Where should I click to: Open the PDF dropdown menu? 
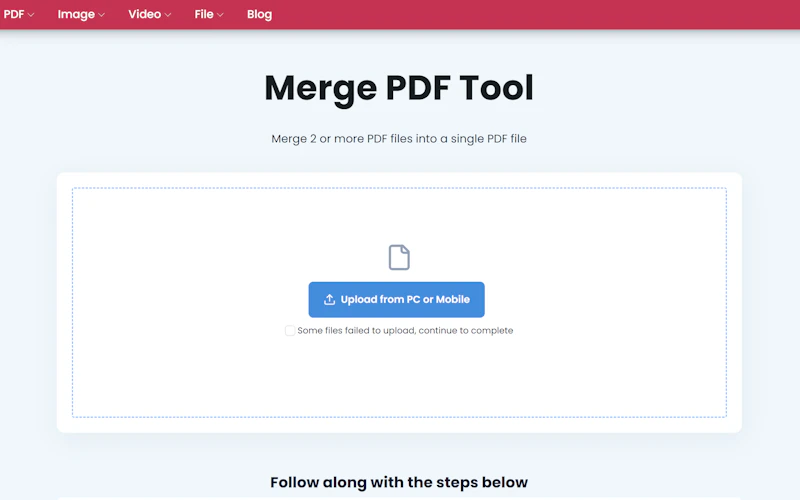18,14
